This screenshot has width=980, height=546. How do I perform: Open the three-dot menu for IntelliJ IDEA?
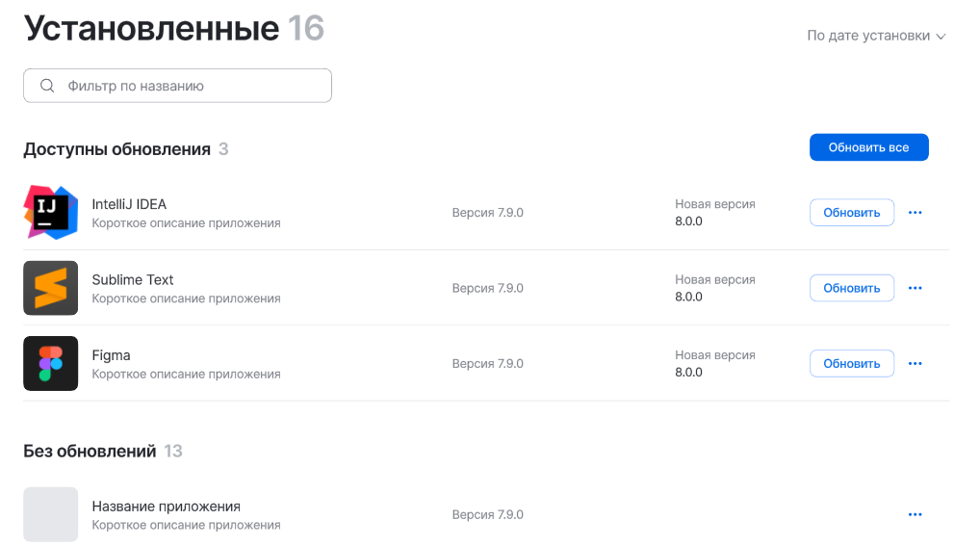[915, 213]
